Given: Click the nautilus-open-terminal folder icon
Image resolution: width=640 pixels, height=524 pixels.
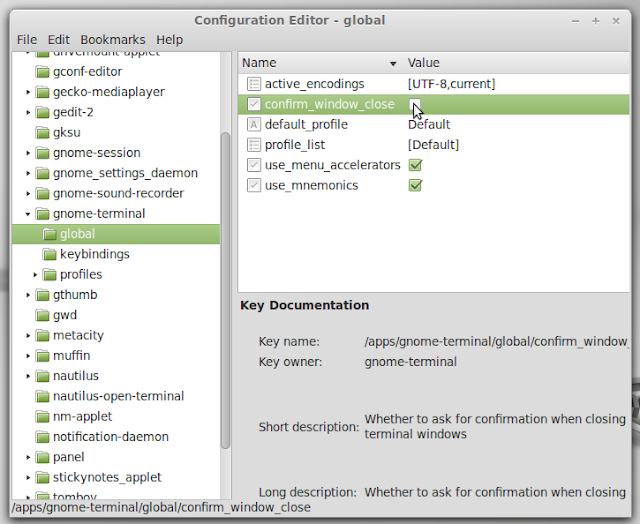Looking at the screenshot, I should (42, 396).
